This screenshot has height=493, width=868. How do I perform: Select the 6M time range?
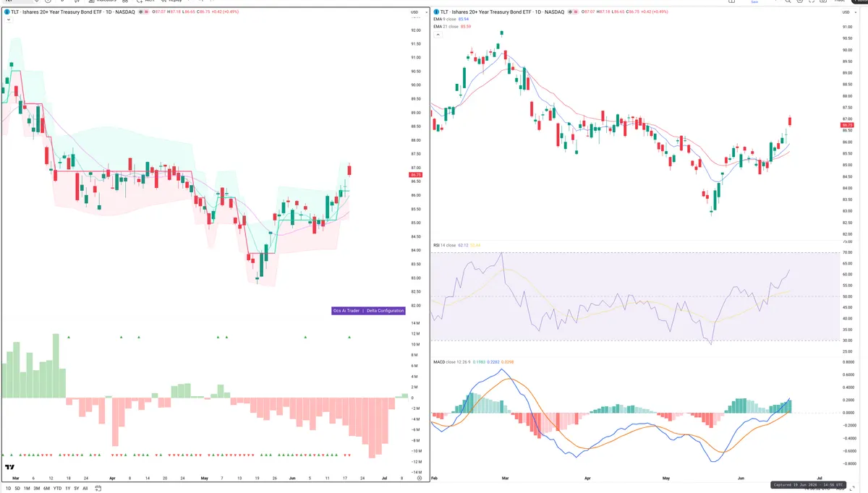[46, 489]
